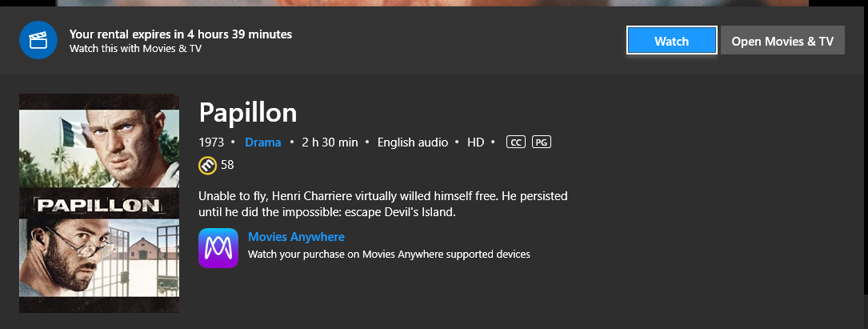
Task: Click the 2 h 30 min runtime
Action: click(x=330, y=142)
